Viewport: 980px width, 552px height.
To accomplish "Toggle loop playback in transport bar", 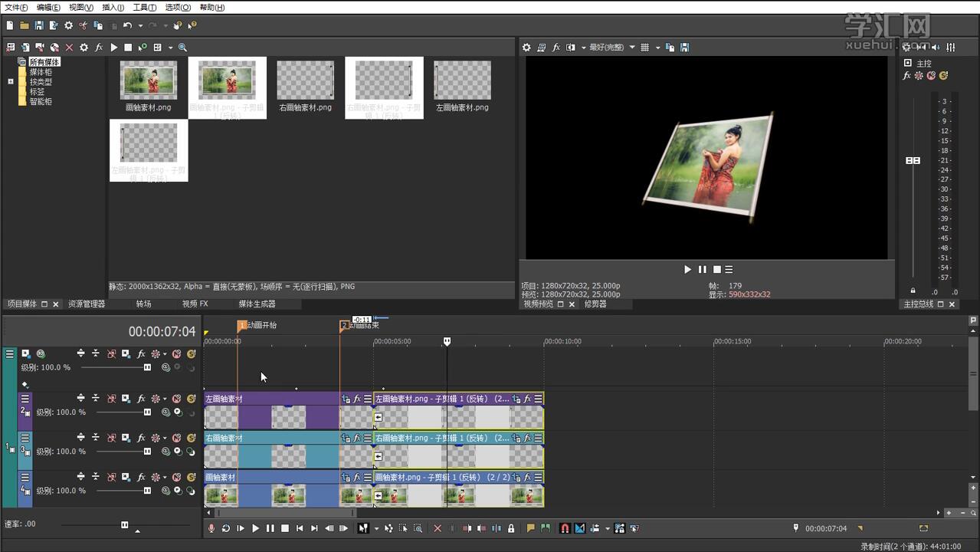I will (x=226, y=528).
